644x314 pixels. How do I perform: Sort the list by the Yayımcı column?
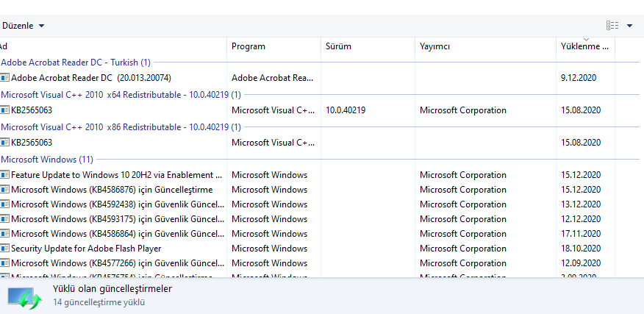484,46
